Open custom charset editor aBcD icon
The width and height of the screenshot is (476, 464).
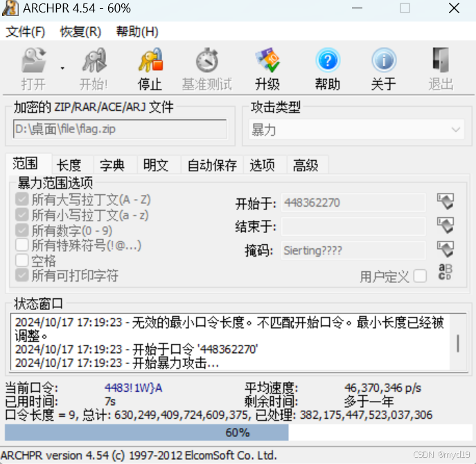coord(446,272)
